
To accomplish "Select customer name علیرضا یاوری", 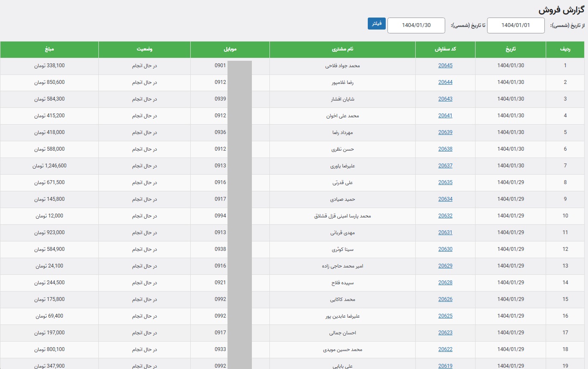I will click(x=343, y=166).
